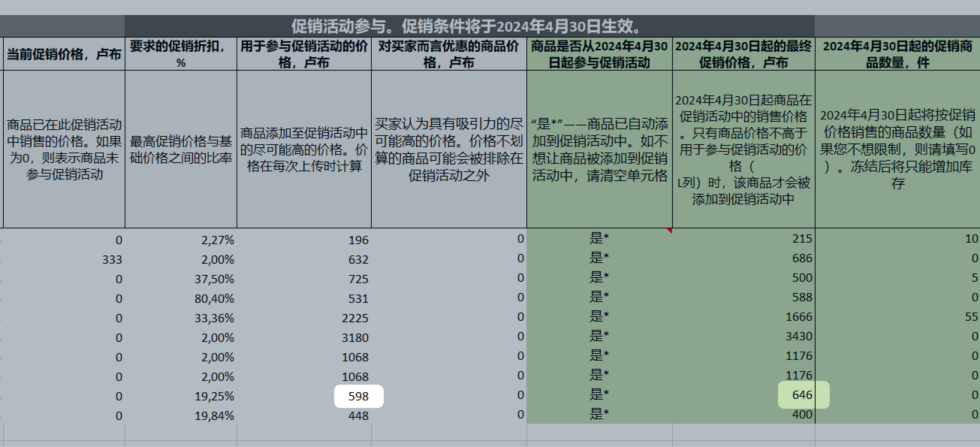Select description cell starting “是*”——商品已自动添加到促销活动中
The image size is (980, 447).
pos(600,149)
